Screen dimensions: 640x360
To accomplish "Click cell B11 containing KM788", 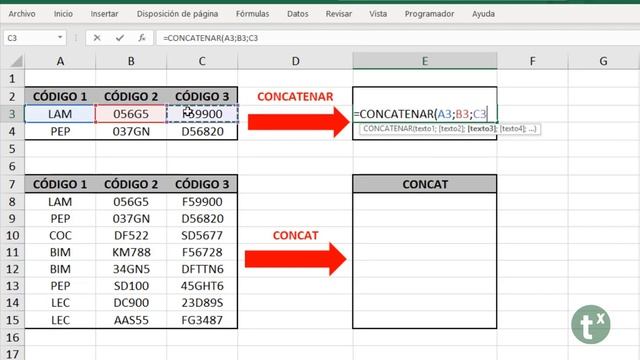I will pos(131,252).
